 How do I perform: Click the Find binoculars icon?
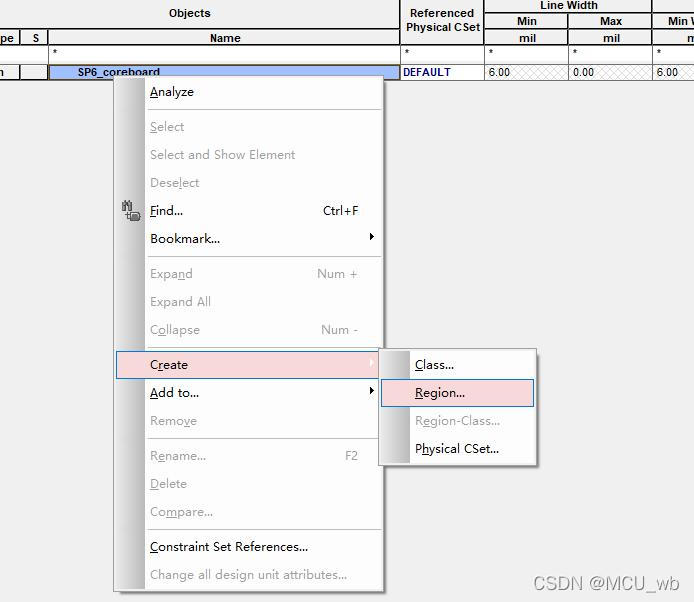coord(131,211)
